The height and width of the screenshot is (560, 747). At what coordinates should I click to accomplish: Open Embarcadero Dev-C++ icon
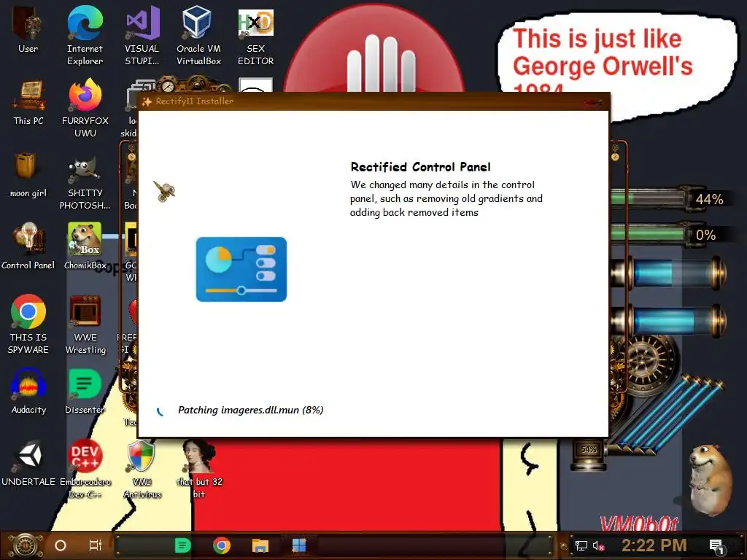click(x=85, y=469)
